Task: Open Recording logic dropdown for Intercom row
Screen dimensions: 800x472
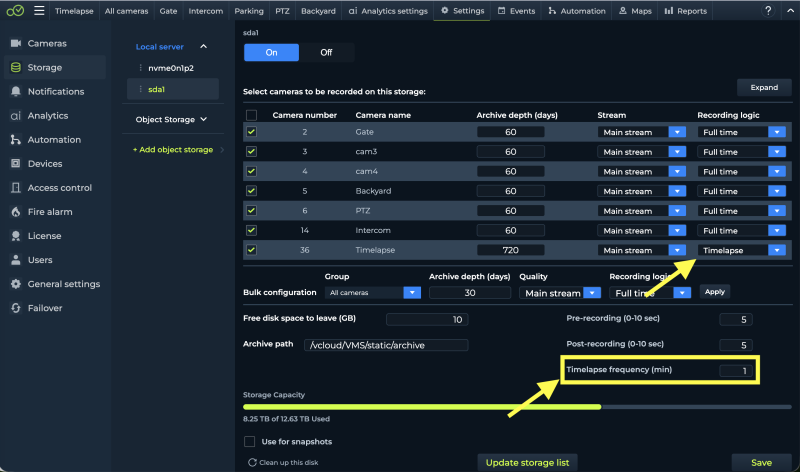Action: tap(777, 231)
